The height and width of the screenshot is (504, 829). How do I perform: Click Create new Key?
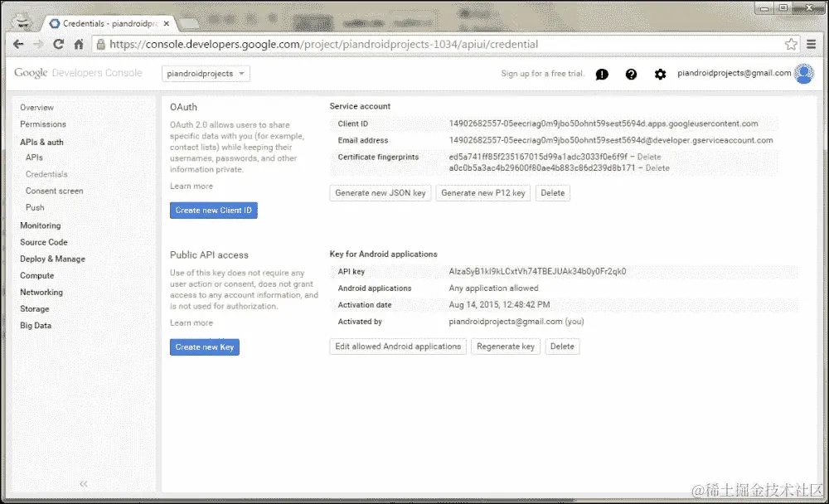205,347
